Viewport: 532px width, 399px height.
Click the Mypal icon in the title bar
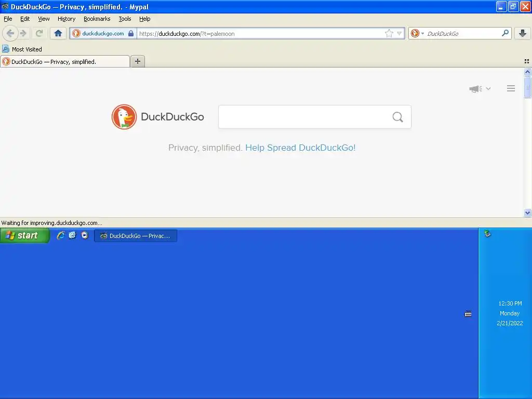click(x=5, y=6)
